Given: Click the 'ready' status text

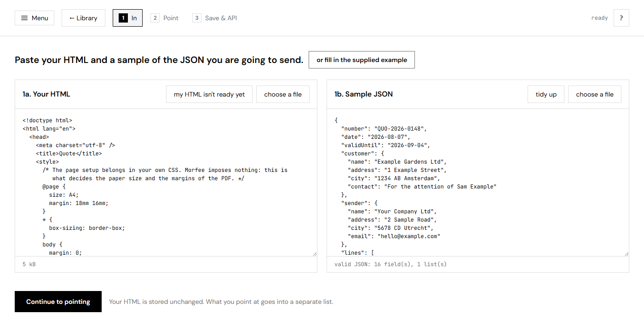Looking at the screenshot, I should click(599, 18).
